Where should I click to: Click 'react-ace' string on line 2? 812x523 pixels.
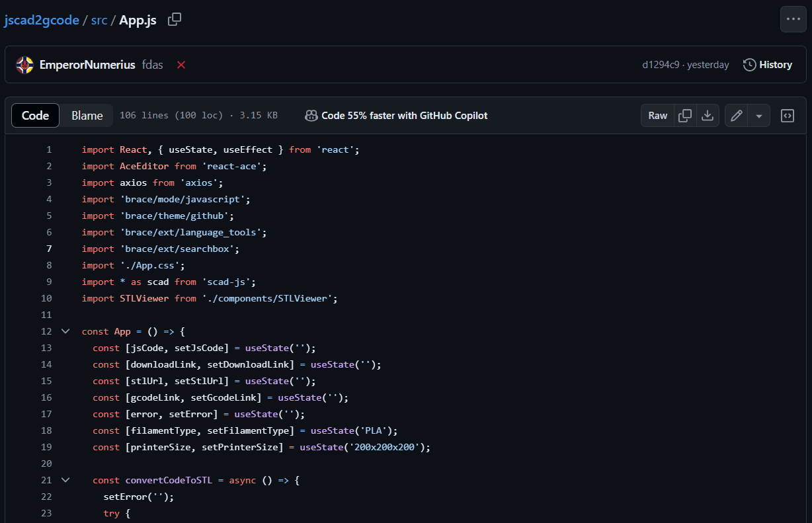tap(231, 166)
